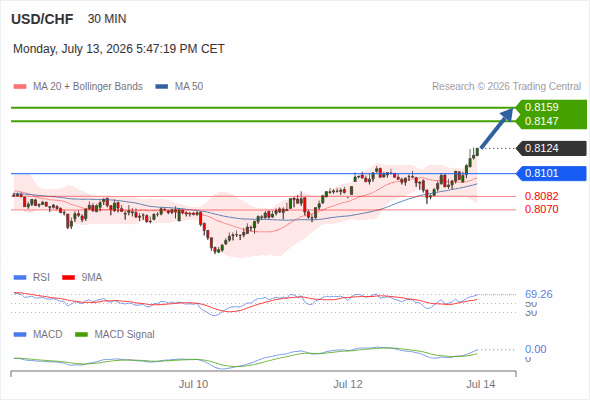Click the Research © 2026 Trading Central text
Screen dimensions: 590x400
click(x=506, y=87)
